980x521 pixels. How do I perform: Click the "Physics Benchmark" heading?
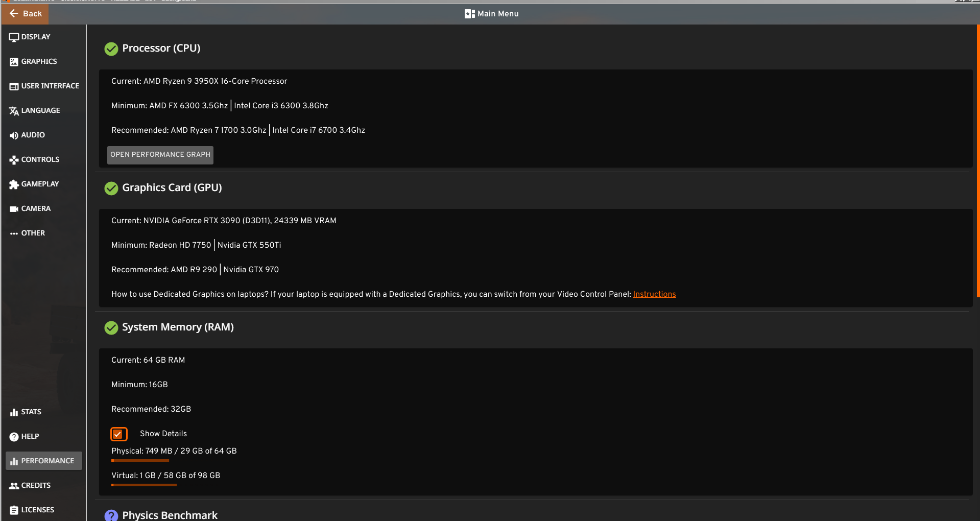[x=170, y=515]
